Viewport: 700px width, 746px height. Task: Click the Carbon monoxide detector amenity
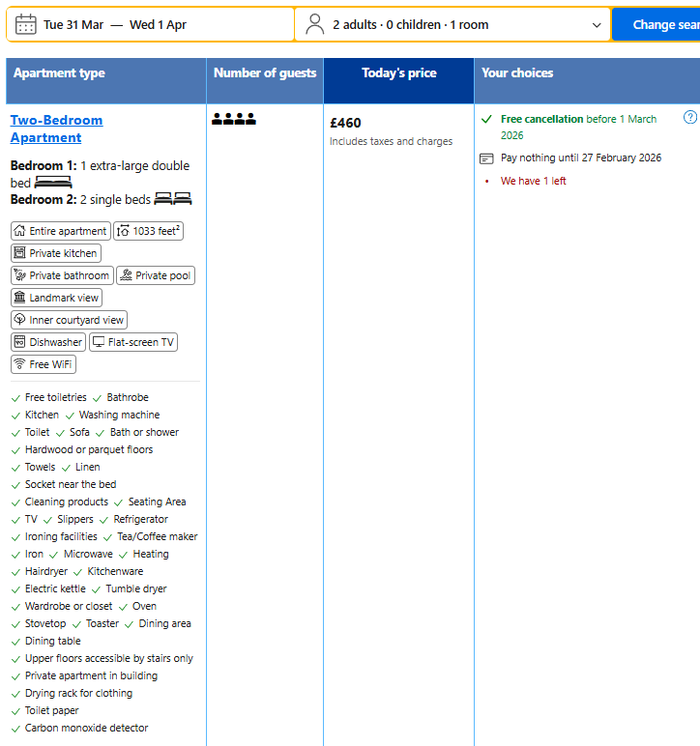coord(87,728)
